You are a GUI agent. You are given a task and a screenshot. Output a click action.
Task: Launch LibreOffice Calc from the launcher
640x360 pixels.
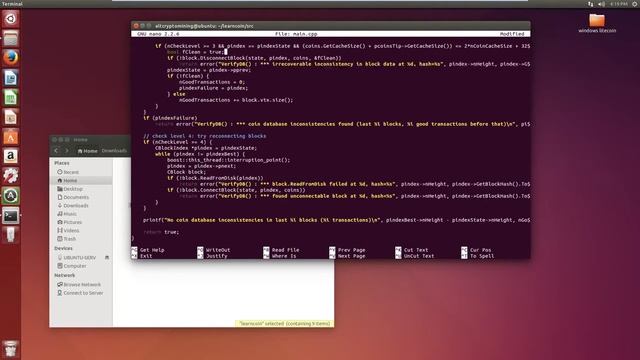point(11,98)
